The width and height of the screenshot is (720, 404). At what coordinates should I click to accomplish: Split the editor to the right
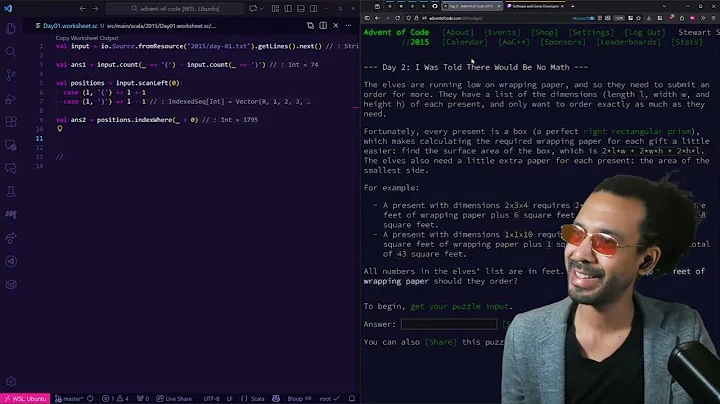pos(323,26)
